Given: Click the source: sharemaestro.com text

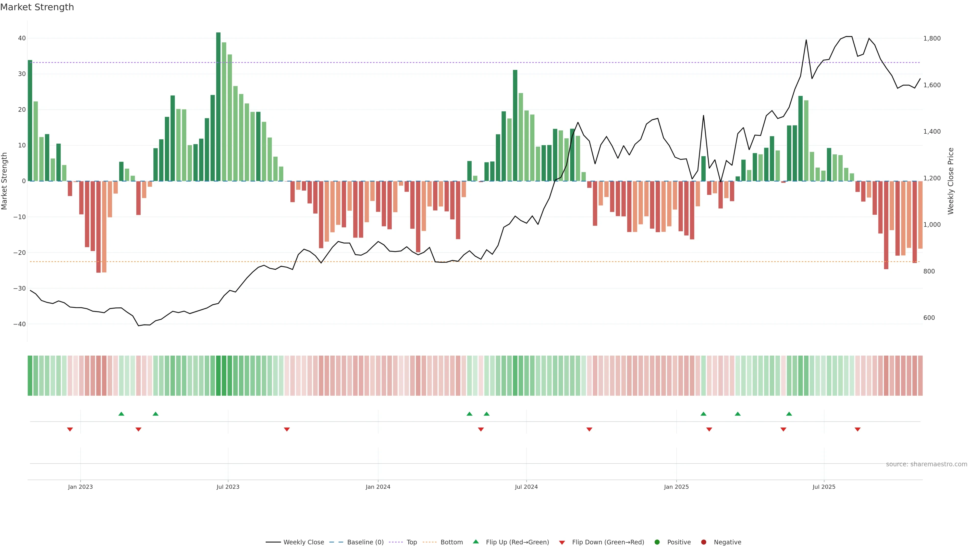Looking at the screenshot, I should tap(926, 464).
